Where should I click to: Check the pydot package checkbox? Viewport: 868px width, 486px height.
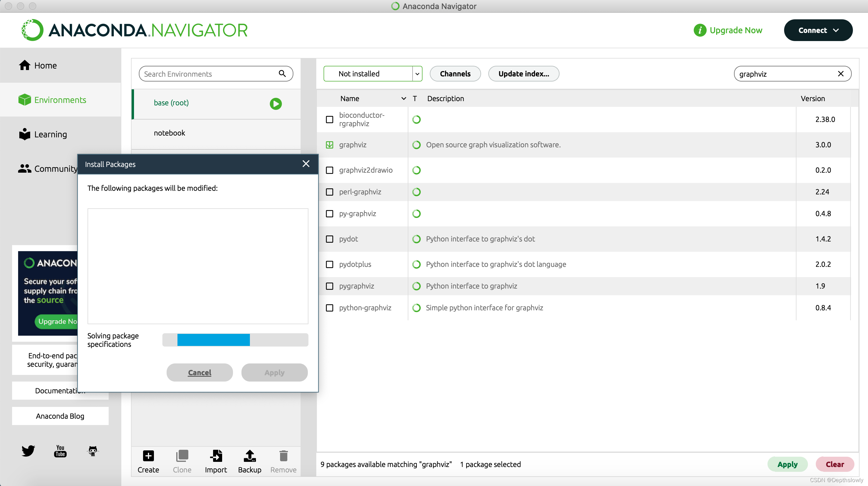coord(329,239)
